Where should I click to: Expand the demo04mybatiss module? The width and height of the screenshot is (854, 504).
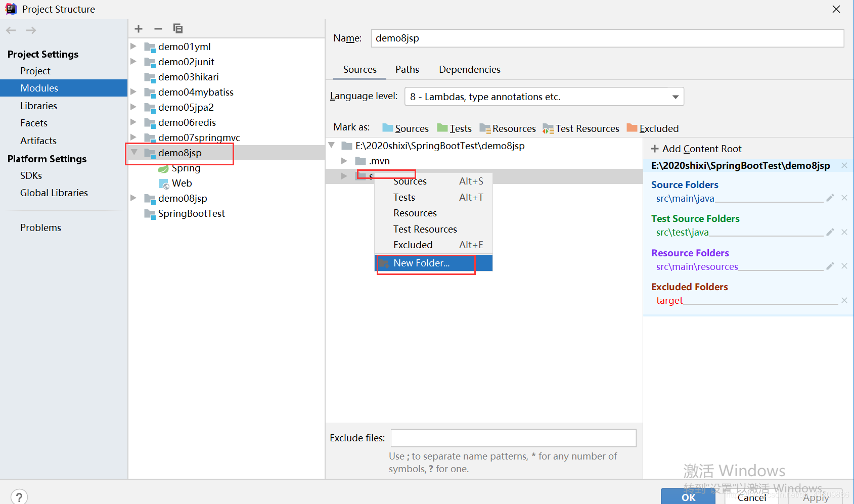click(x=133, y=91)
